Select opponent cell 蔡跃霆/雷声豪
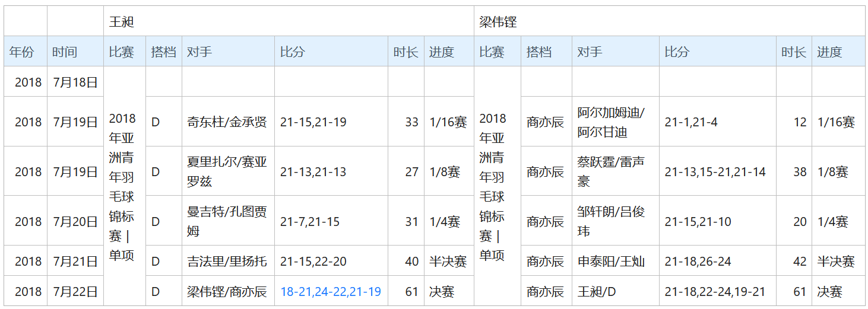Viewport: 868px width, 309px height. 611,171
